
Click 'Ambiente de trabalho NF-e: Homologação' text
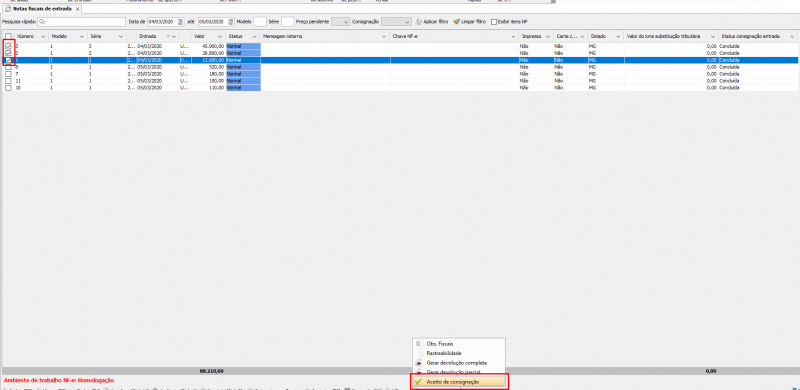pos(59,380)
